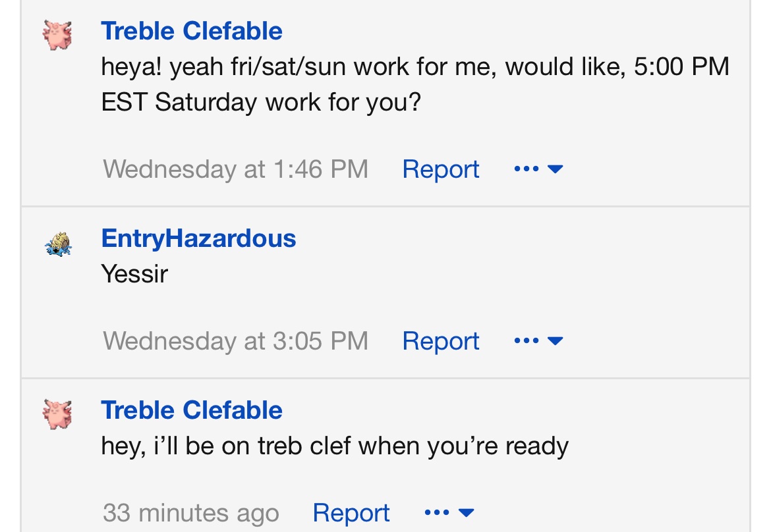Open Clefable avatar beside the newest message

[x=57, y=414]
